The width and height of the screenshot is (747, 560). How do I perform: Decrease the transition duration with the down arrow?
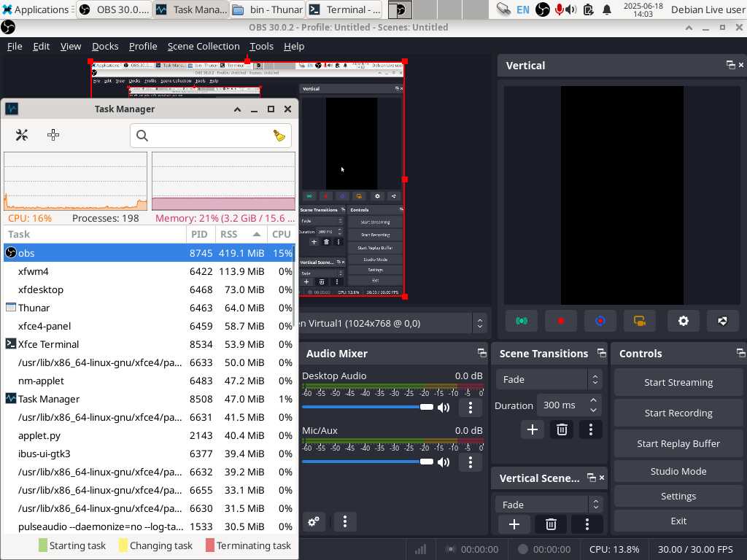593,410
